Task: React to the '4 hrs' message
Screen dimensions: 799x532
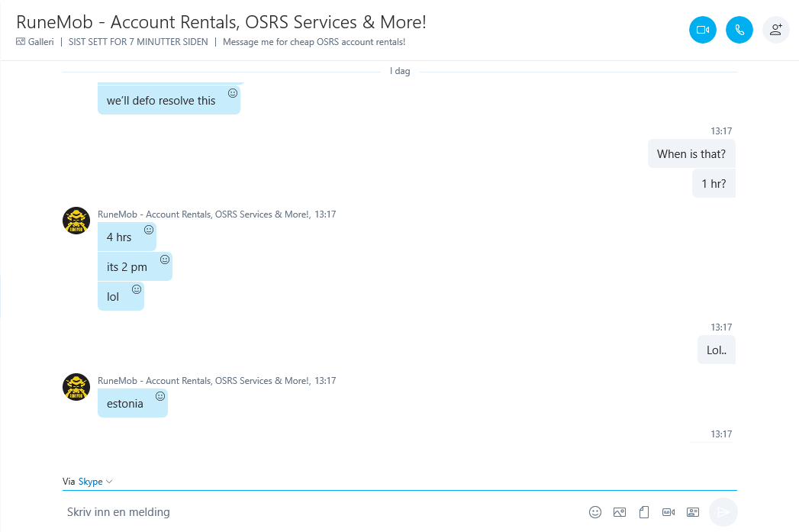Action: pyautogui.click(x=149, y=230)
